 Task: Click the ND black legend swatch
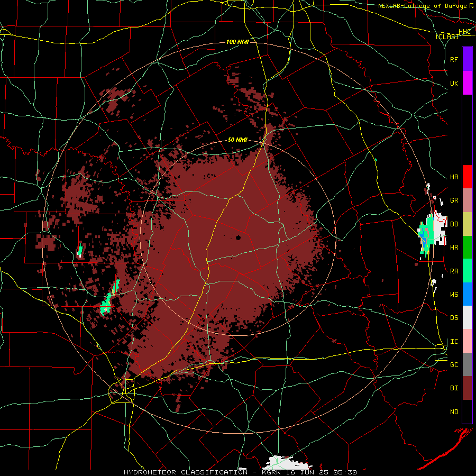click(467, 411)
